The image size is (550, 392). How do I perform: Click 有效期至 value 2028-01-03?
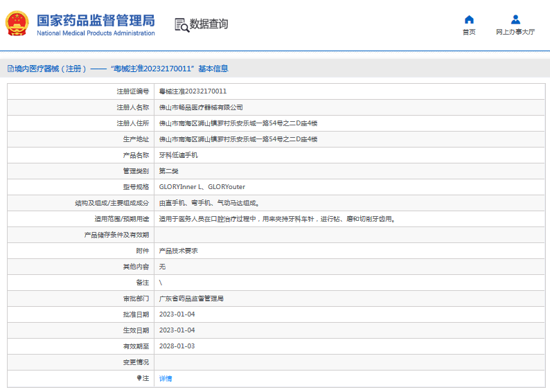177,346
